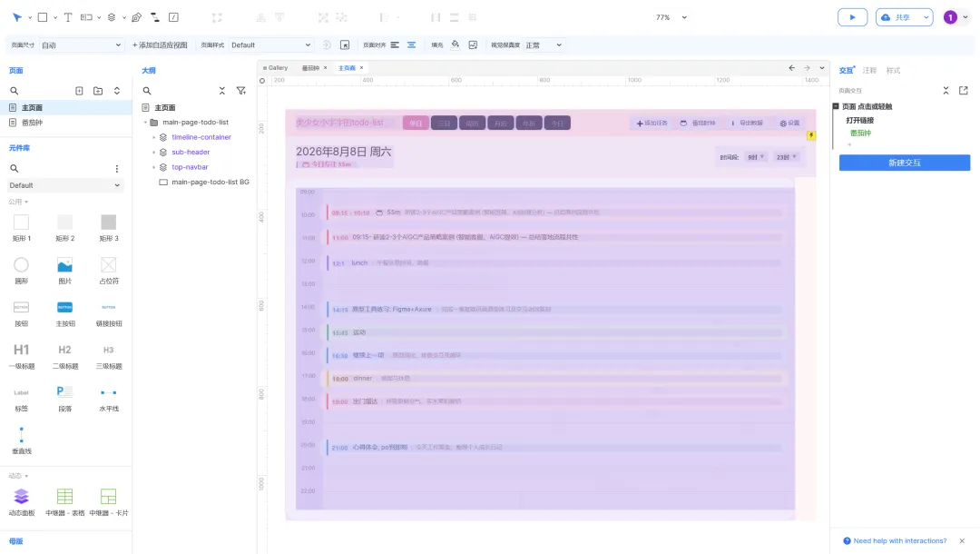The width and height of the screenshot is (980, 554).
Task: Click 添加自适应视图 button
Action: click(160, 45)
